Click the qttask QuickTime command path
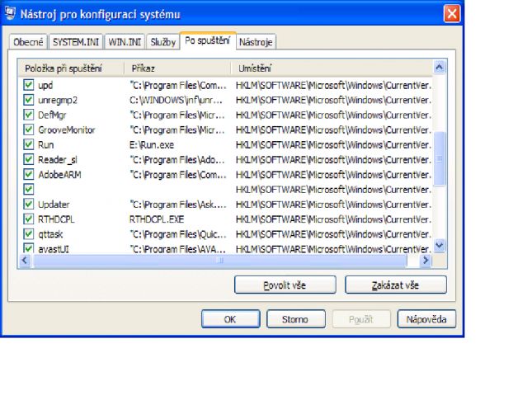The width and height of the screenshot is (532, 400). point(178,234)
